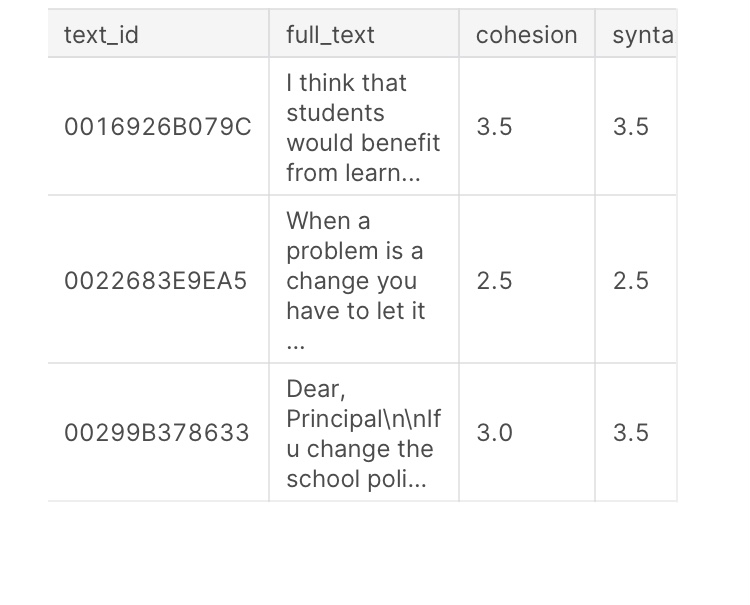
Task: Click the cohesion score 2.5 cell
Action: point(494,281)
